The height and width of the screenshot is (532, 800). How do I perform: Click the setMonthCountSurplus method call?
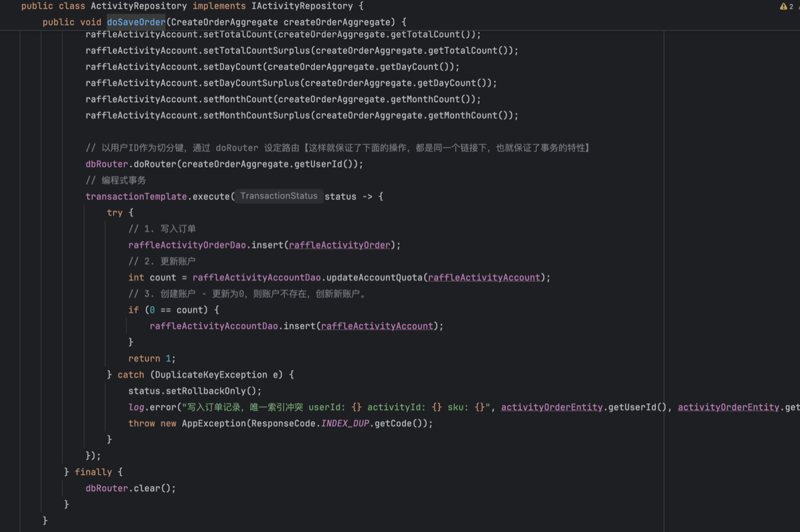pyautogui.click(x=256, y=115)
